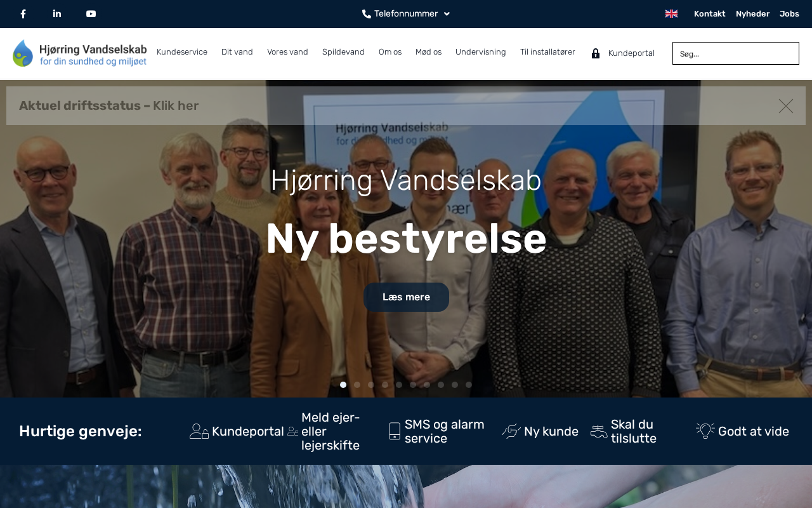The height and width of the screenshot is (508, 812).
Task: Open the Nyheder link
Action: click(752, 14)
